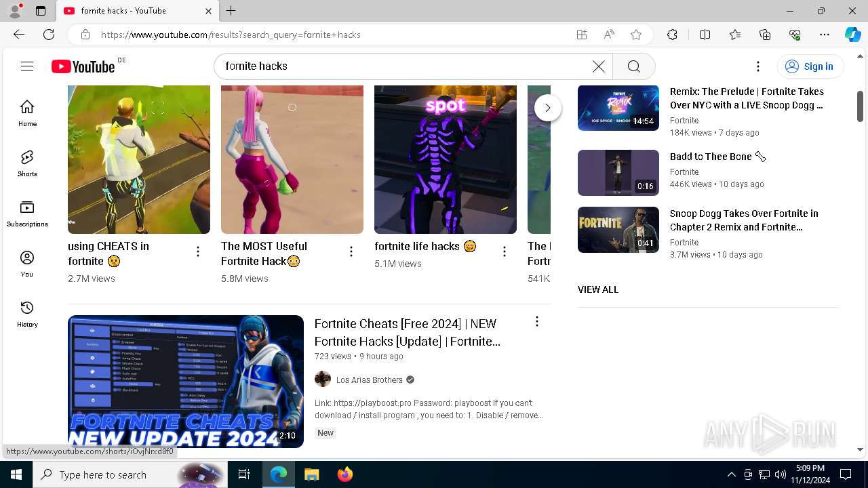The height and width of the screenshot is (488, 868).
Task: Open Badd to Thee Bone 0:16 thumbnail
Action: click(618, 173)
